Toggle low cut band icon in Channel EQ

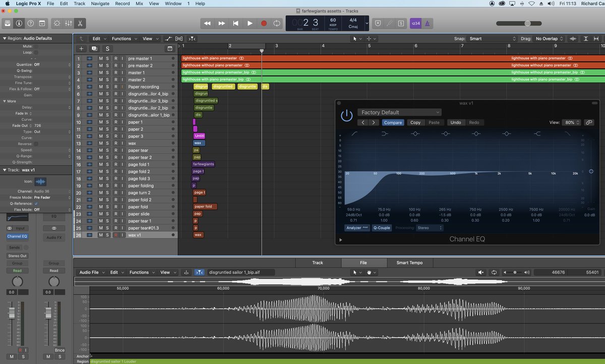[x=354, y=134]
